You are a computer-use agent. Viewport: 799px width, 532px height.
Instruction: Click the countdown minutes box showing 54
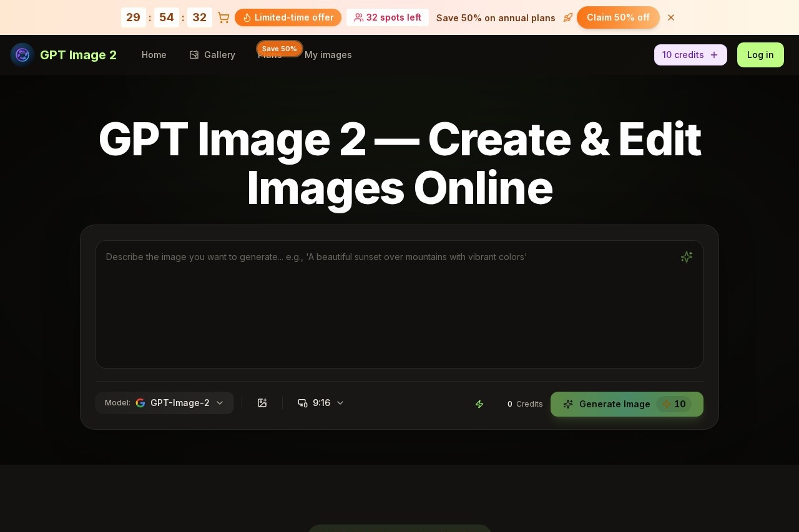point(167,17)
